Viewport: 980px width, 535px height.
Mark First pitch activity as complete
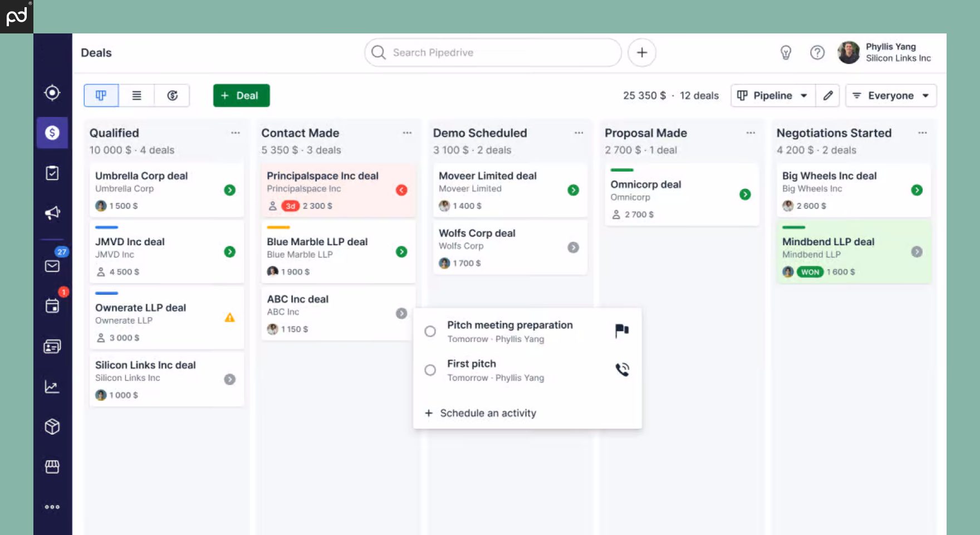point(430,370)
